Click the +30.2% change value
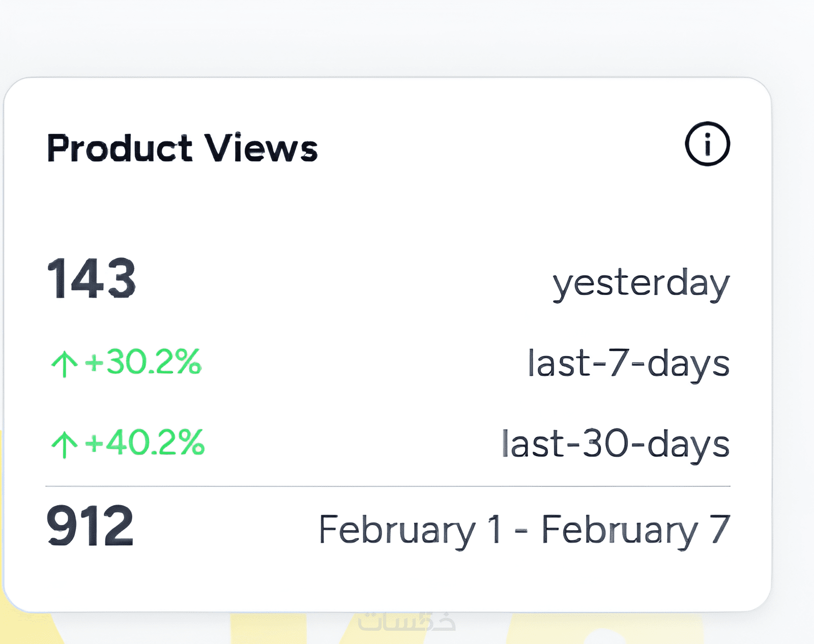The height and width of the screenshot is (644, 814). 143,362
